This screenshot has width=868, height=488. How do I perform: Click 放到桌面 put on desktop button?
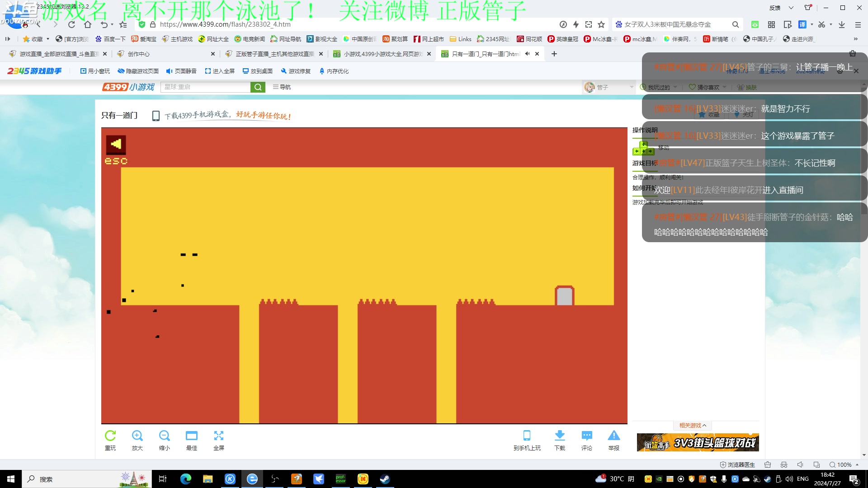click(258, 71)
